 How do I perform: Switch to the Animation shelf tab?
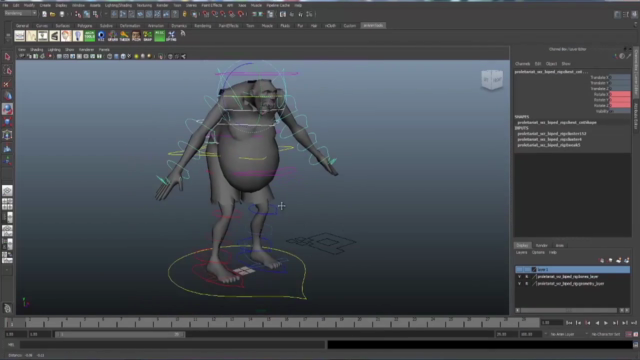[156, 26]
